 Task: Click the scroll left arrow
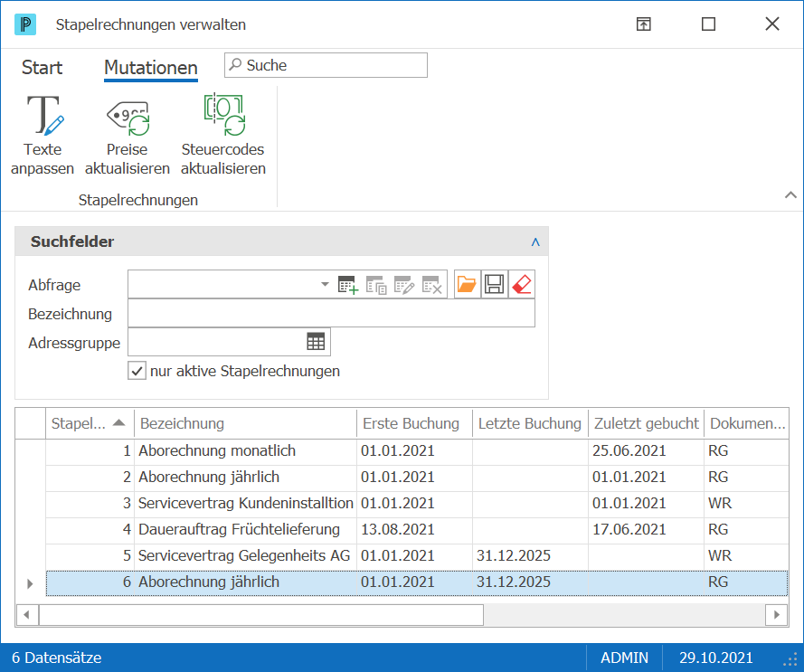click(26, 614)
